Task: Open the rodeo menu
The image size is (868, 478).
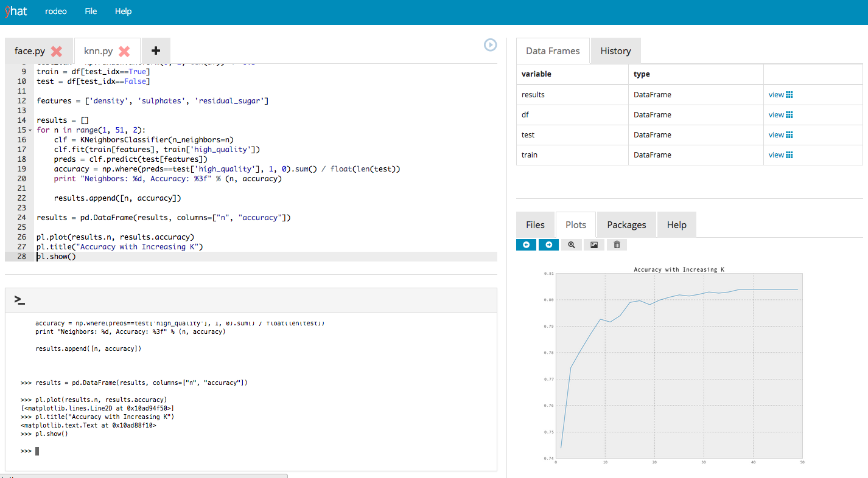Action: 55,11
